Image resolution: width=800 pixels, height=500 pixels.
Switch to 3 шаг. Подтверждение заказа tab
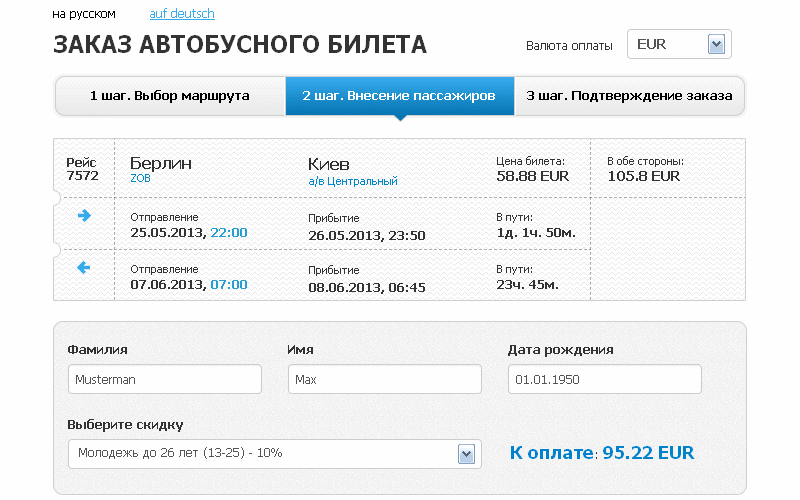tap(629, 96)
